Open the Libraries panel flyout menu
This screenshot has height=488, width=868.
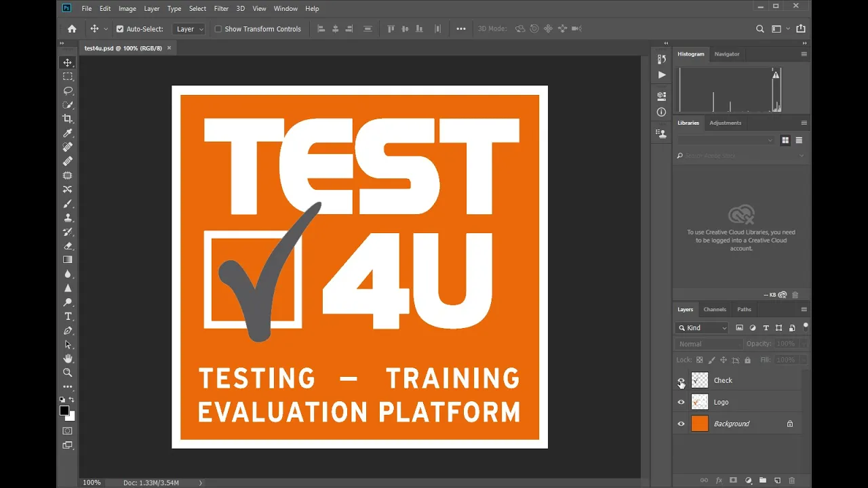[804, 123]
